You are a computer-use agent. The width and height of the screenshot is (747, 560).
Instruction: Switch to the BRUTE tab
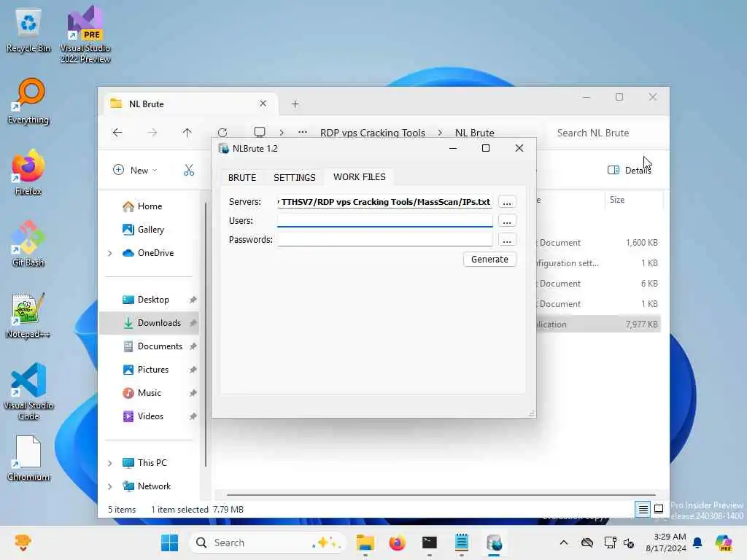(242, 177)
